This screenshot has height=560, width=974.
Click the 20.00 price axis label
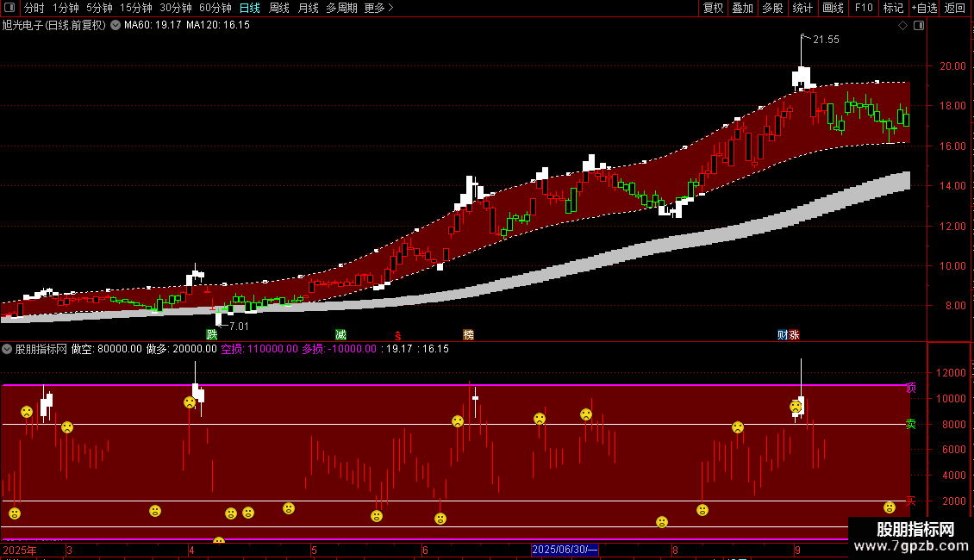pyautogui.click(x=952, y=65)
